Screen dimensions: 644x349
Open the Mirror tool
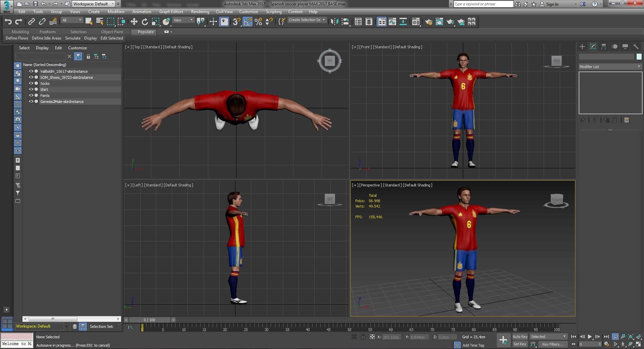point(334,22)
